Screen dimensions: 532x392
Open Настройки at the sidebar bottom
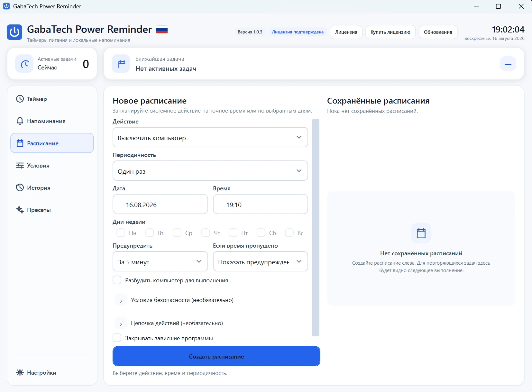[x=52, y=372]
